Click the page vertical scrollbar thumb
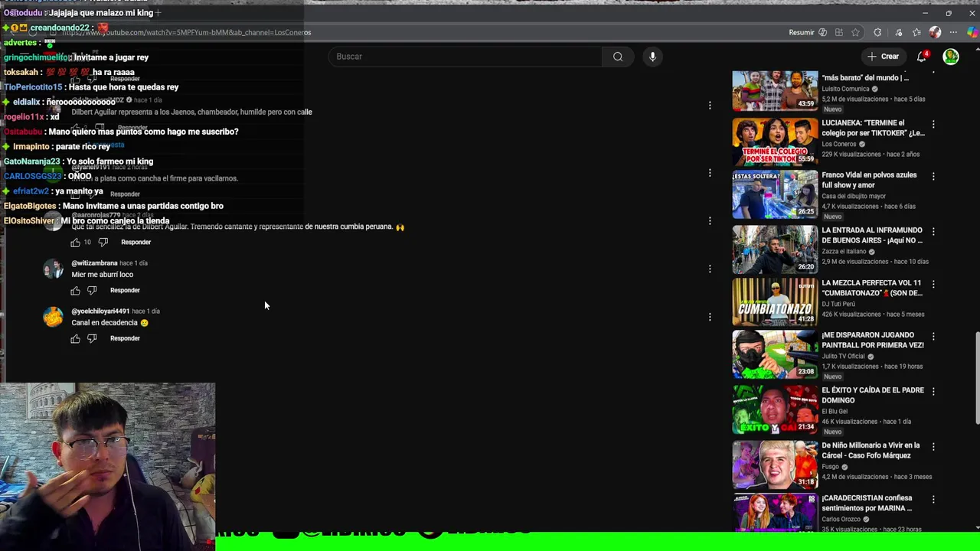This screenshot has width=980, height=551. pos(976,377)
